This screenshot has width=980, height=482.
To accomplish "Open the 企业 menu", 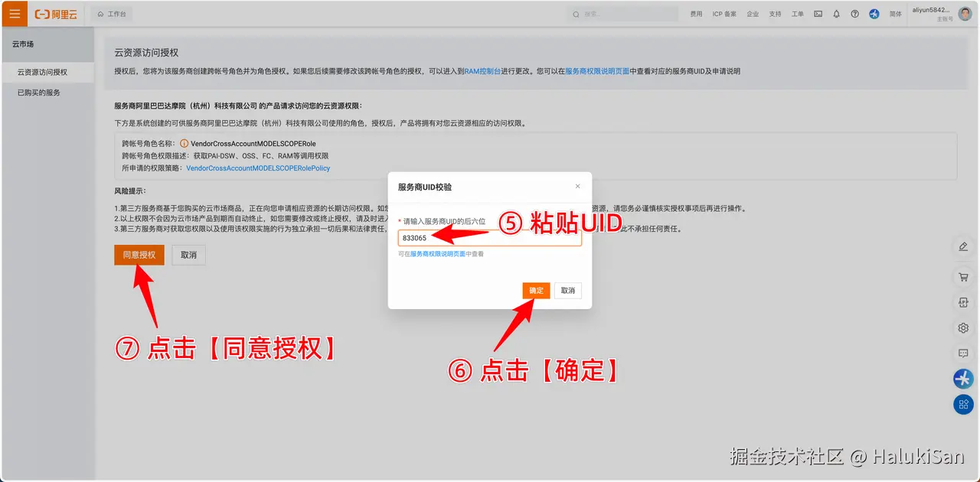I will pos(753,14).
